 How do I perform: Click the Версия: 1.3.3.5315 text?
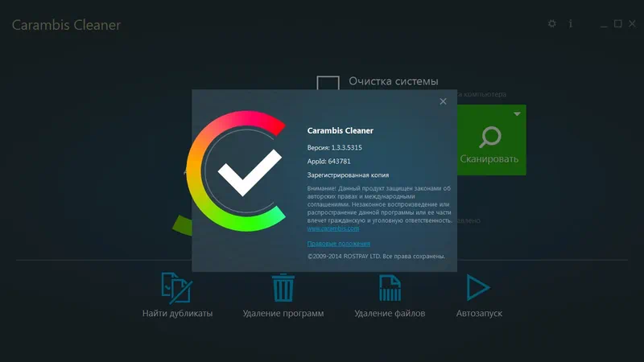coord(334,147)
